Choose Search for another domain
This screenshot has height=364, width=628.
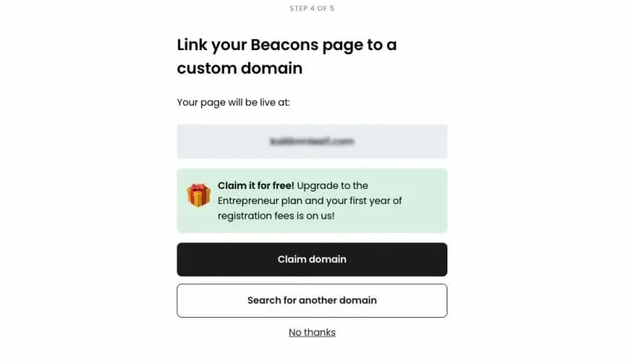click(312, 300)
